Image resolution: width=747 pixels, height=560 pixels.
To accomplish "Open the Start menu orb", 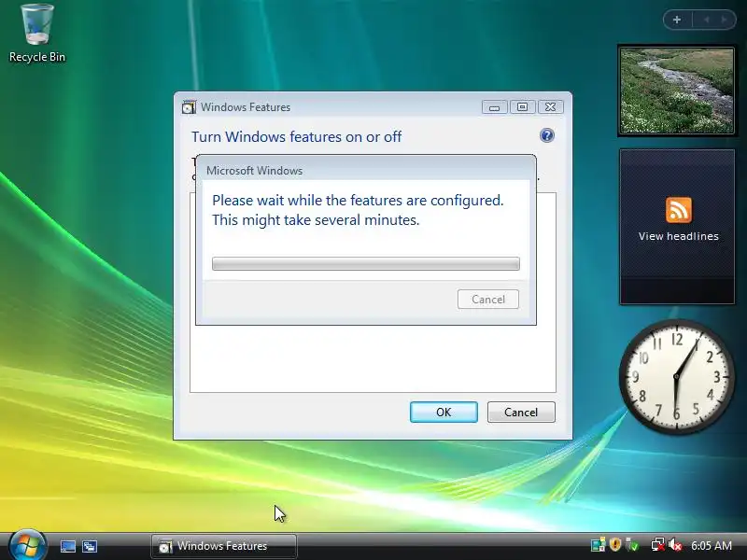I will (x=28, y=545).
